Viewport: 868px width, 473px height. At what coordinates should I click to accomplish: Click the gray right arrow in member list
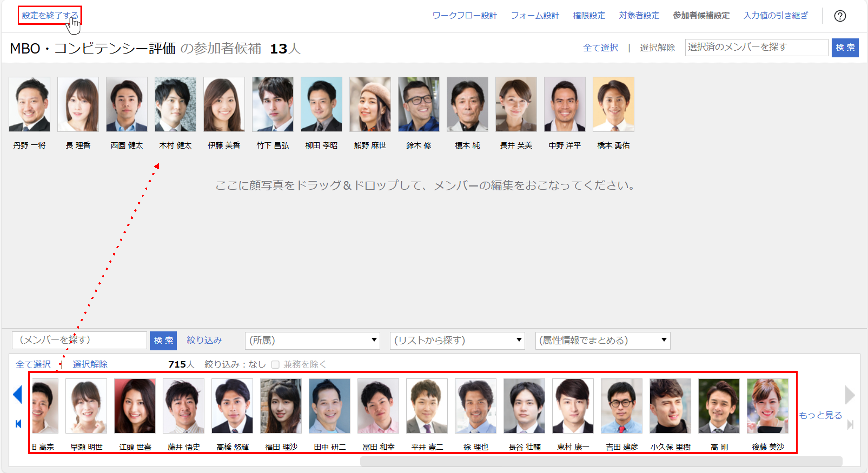[x=850, y=395]
